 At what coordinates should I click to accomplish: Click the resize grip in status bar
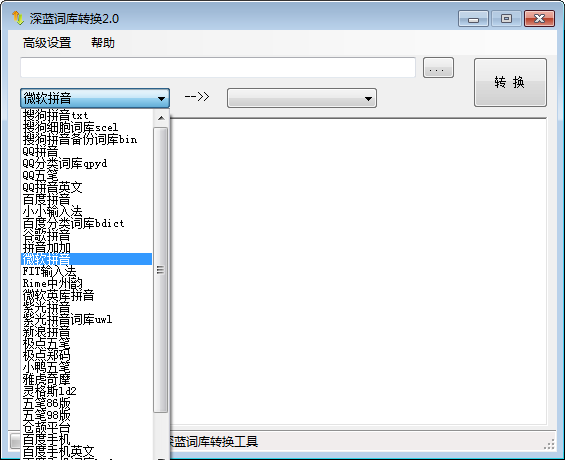point(549,444)
